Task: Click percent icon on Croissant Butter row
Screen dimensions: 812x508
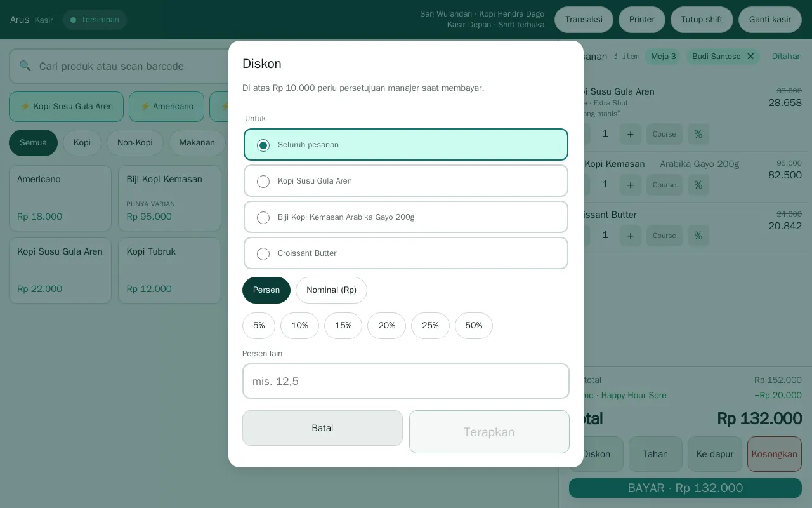Action: point(698,236)
